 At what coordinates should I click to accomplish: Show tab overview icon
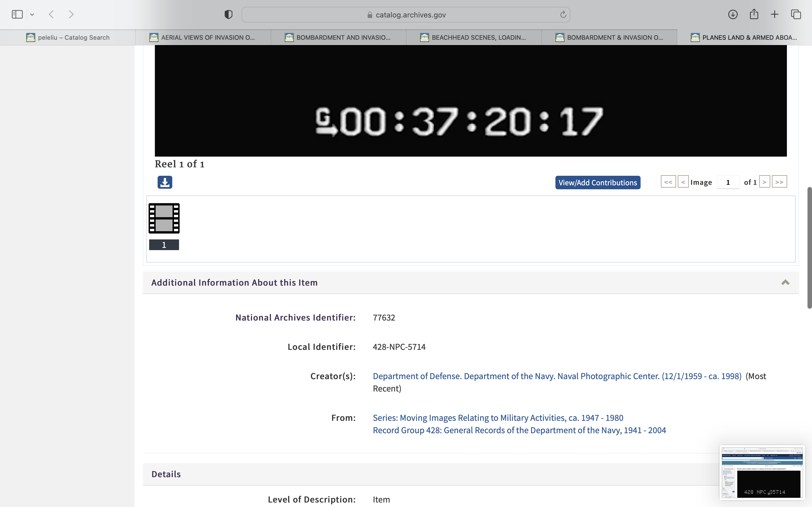tap(796, 14)
